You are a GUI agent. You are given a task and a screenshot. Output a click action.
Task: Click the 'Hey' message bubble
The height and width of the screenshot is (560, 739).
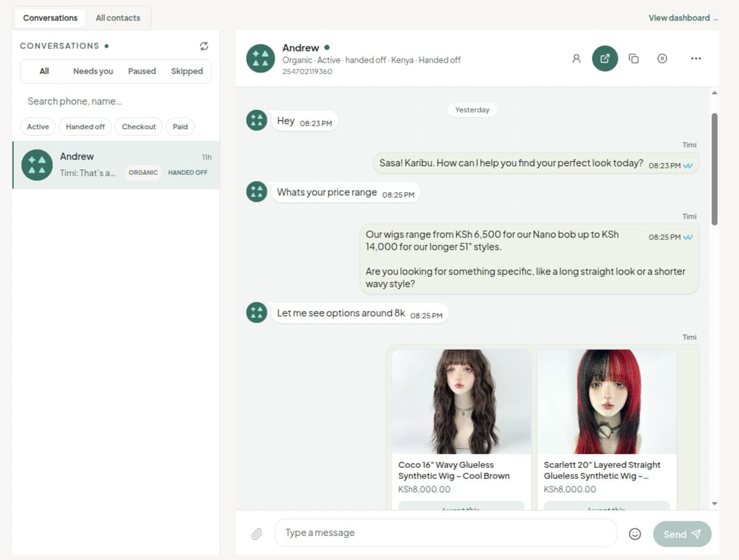305,121
